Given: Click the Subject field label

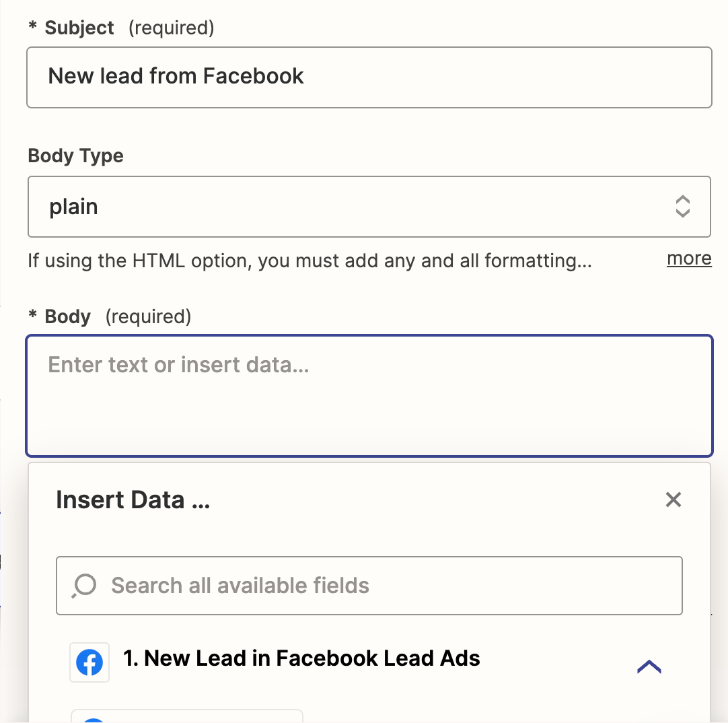Looking at the screenshot, I should pos(79,28).
